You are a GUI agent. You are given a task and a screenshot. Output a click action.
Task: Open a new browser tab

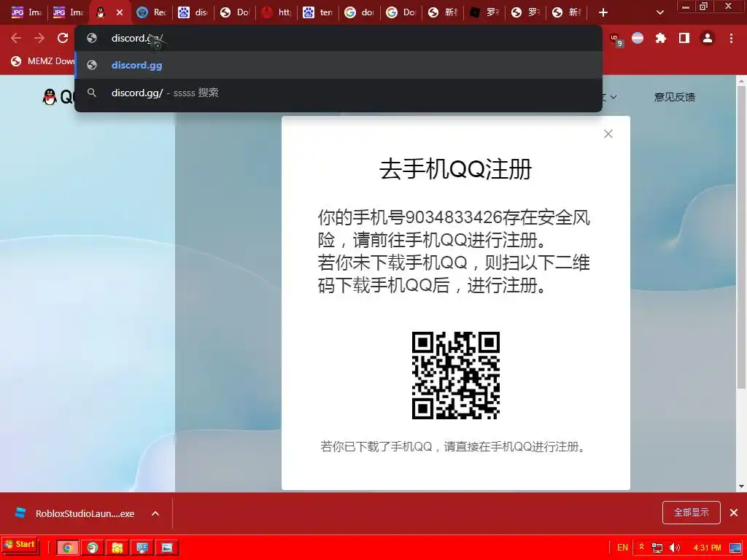tap(603, 12)
